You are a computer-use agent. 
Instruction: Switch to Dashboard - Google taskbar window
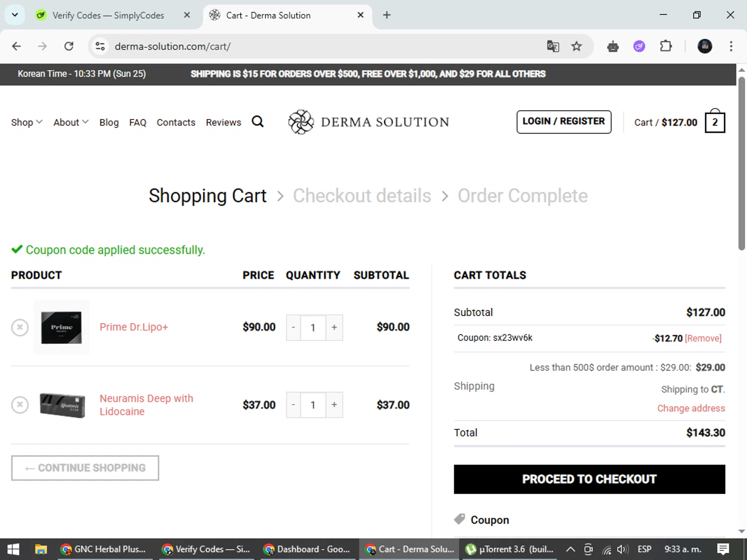pos(307,549)
